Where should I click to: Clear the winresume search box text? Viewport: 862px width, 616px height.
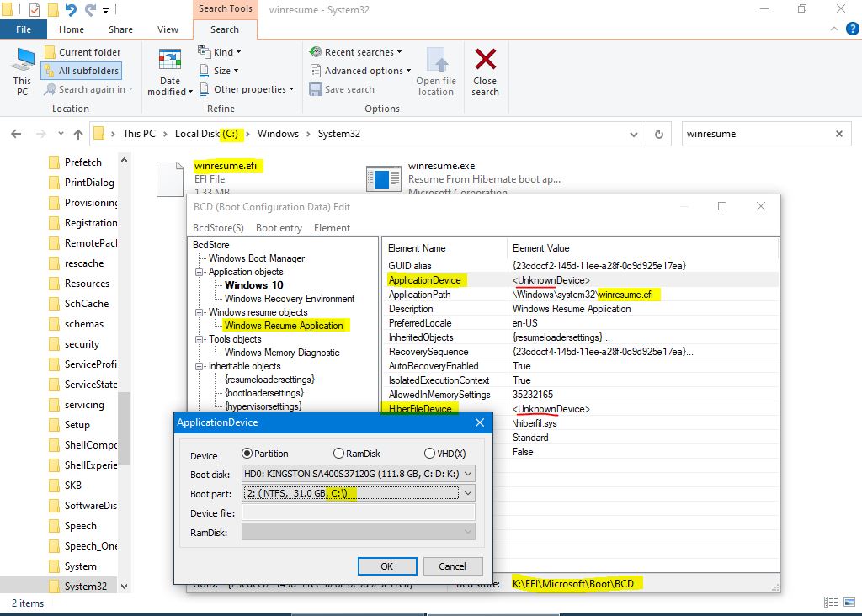[x=838, y=134]
